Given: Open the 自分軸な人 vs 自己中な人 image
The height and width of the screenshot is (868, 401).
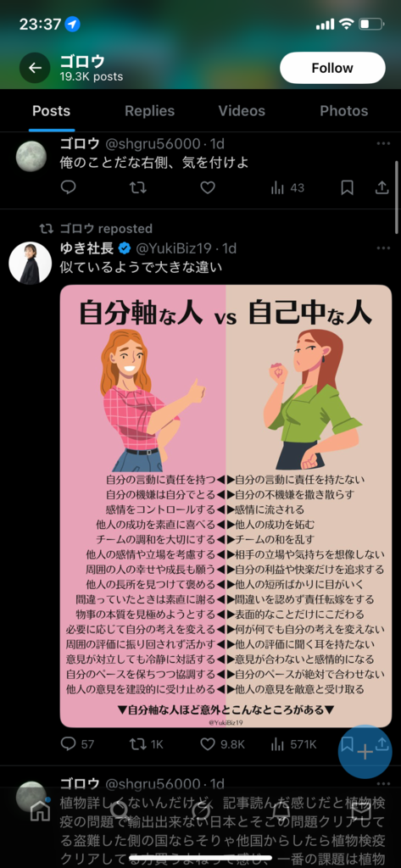Looking at the screenshot, I should tap(226, 506).
